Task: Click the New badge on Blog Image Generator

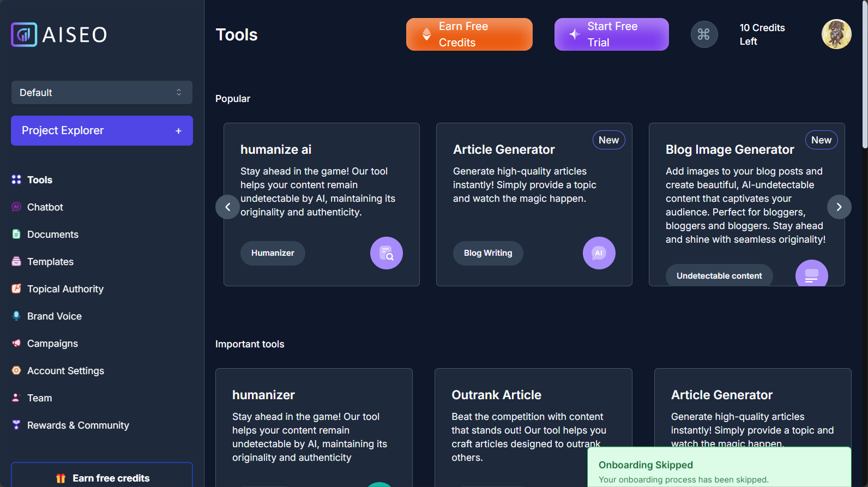Action: click(x=822, y=140)
